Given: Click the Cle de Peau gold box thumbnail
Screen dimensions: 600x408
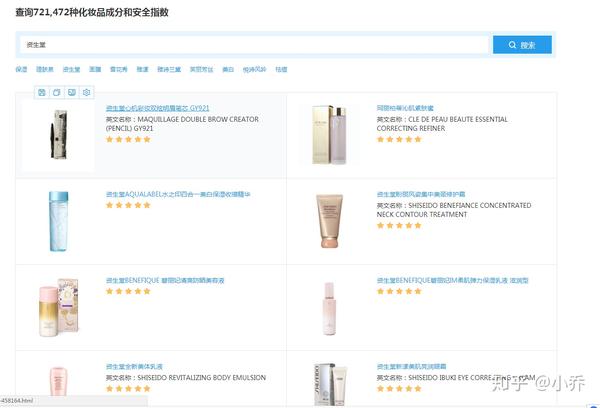Looking at the screenshot, I should (x=329, y=134).
